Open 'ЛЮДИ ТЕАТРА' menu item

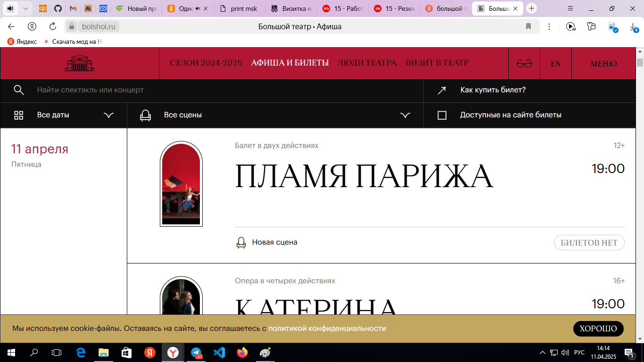point(367,63)
